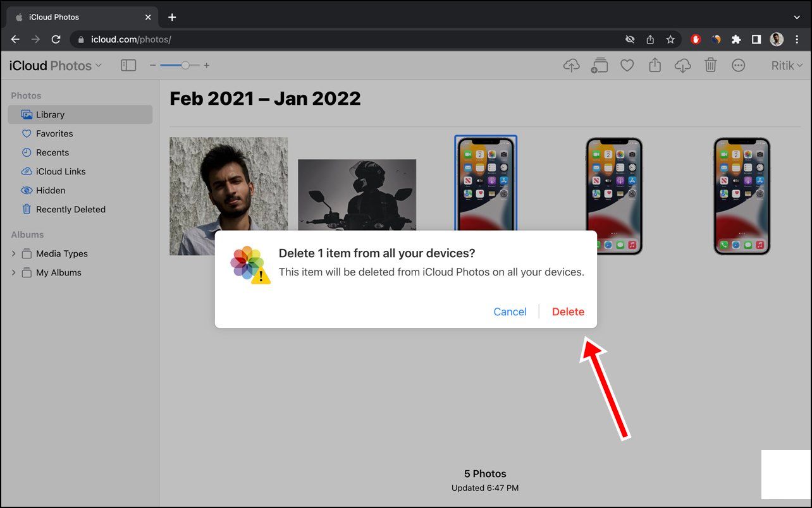812x508 pixels.
Task: Cancel the delete dialog
Action: (x=510, y=311)
